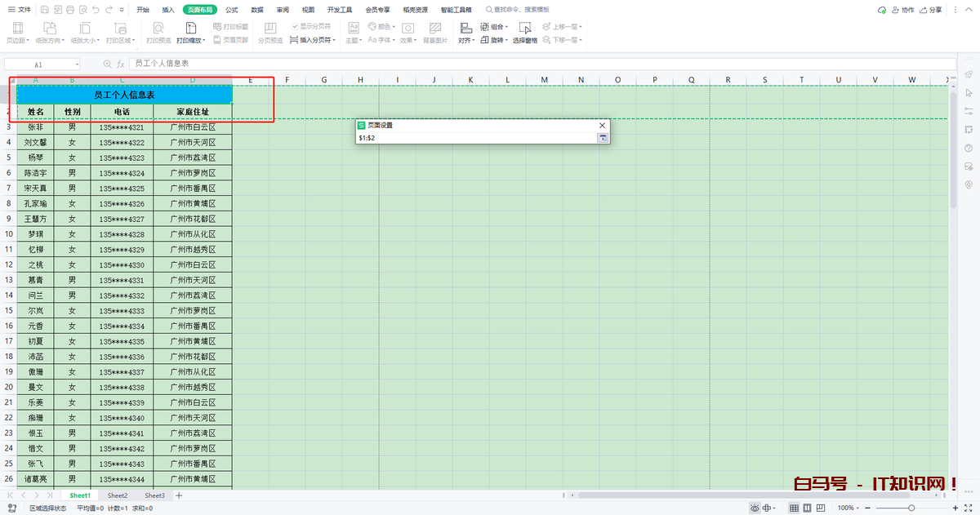Click the save icon in quick access toolbar
Image resolution: width=980 pixels, height=515 pixels.
coord(44,10)
